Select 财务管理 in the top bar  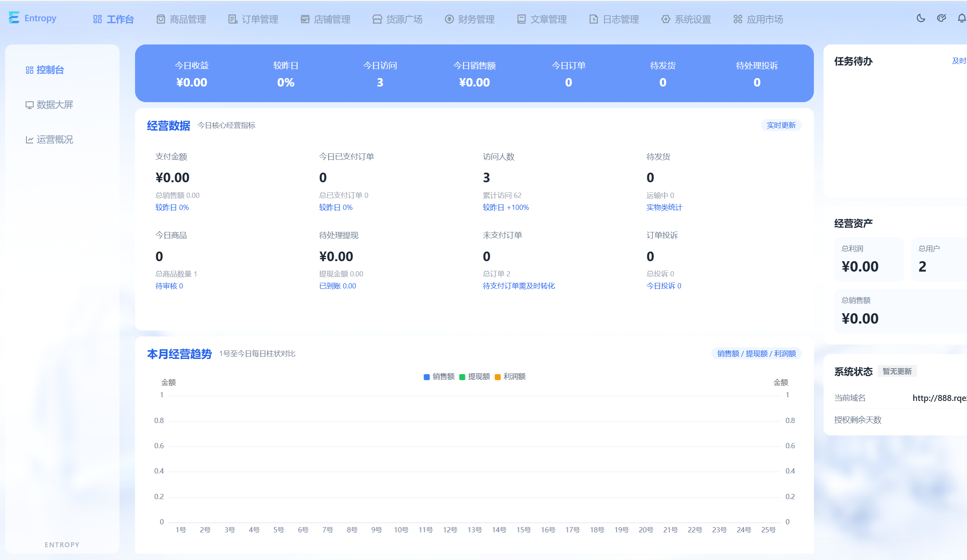(470, 19)
